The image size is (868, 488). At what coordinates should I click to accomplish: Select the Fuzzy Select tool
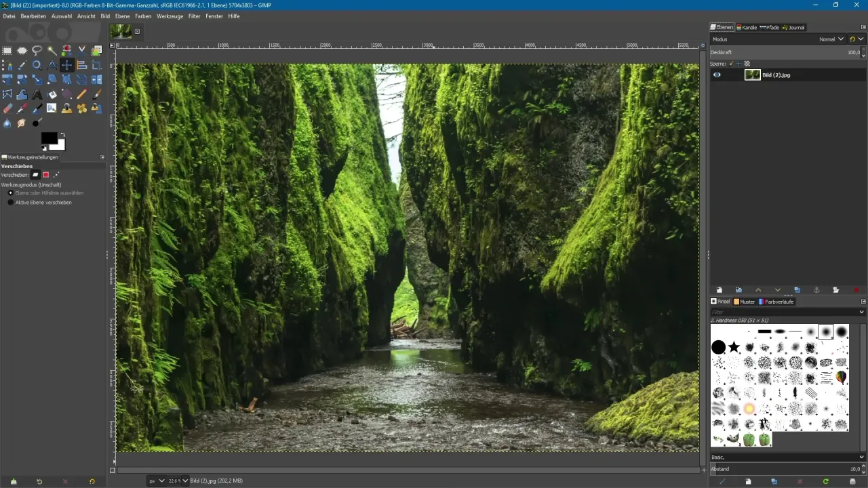[x=52, y=50]
